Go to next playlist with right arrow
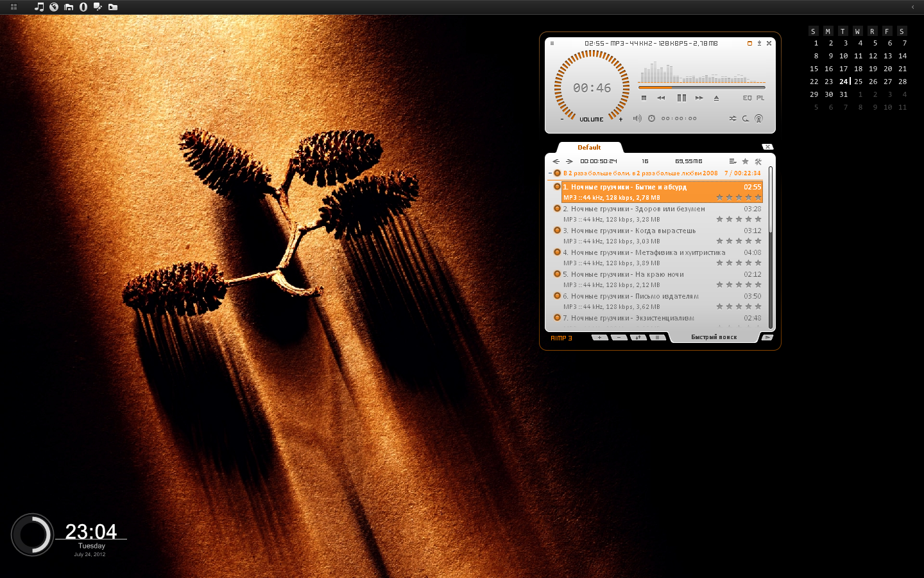Viewport: 924px width, 578px height. point(569,161)
